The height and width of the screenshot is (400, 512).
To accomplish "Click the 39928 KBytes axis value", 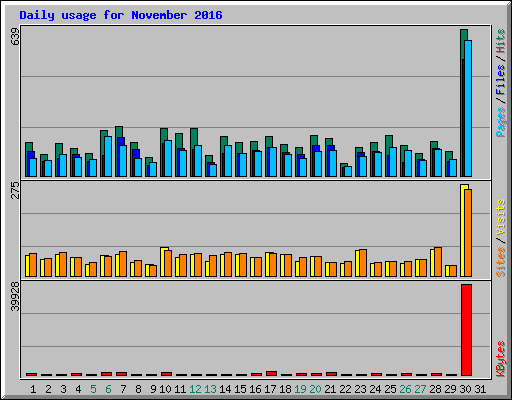I will pyautogui.click(x=15, y=296).
